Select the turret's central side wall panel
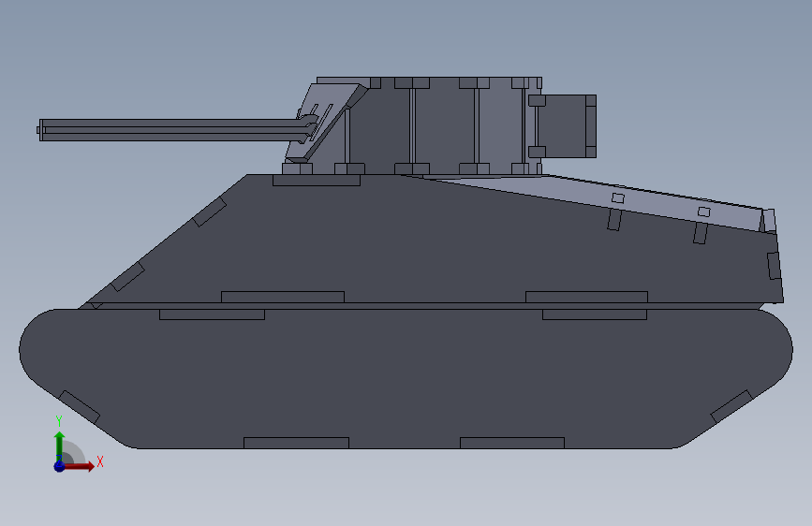The height and width of the screenshot is (526, 812). pos(444,125)
